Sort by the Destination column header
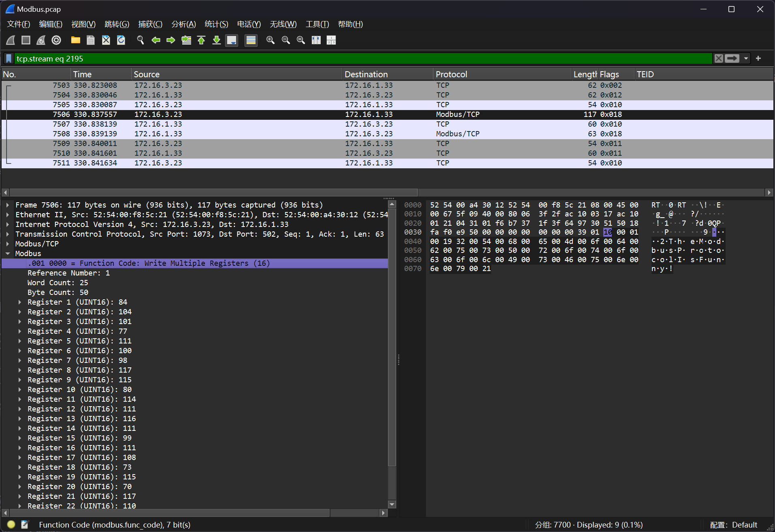The height and width of the screenshot is (532, 775). pyautogui.click(x=388, y=74)
